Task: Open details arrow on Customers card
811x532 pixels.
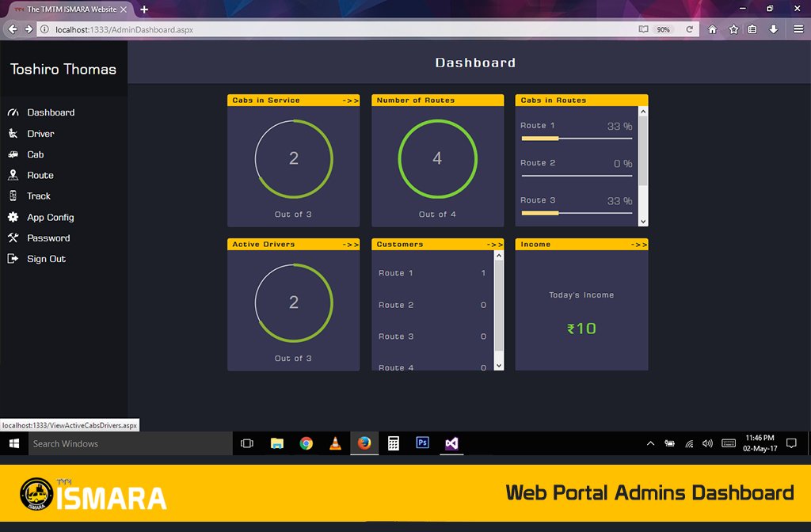Action: (494, 245)
